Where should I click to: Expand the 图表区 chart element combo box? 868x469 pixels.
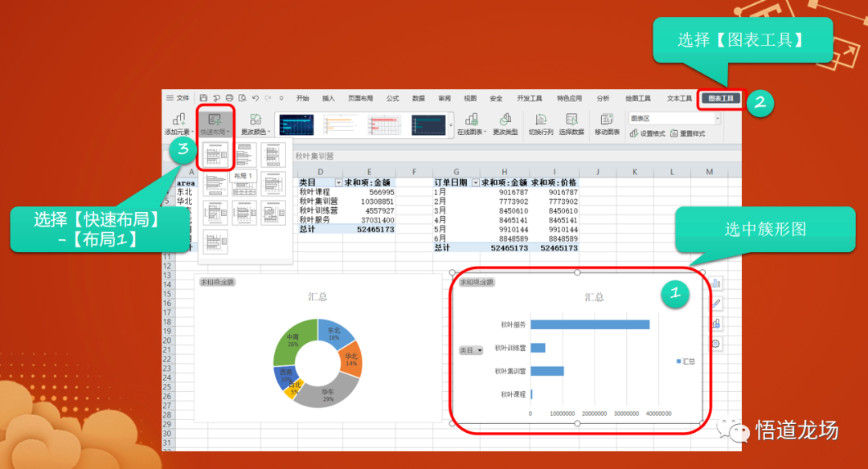coord(718,118)
